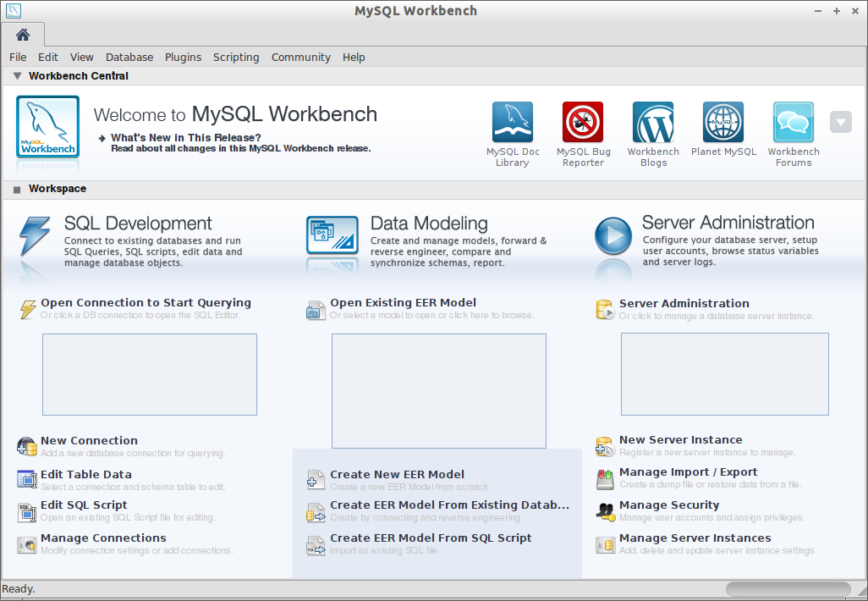Open the Community menu

click(x=301, y=57)
